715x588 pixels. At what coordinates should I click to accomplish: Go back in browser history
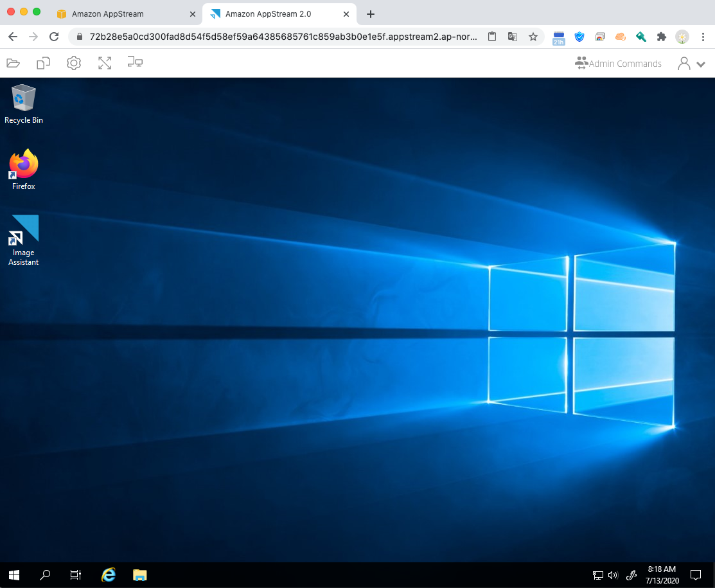13,37
